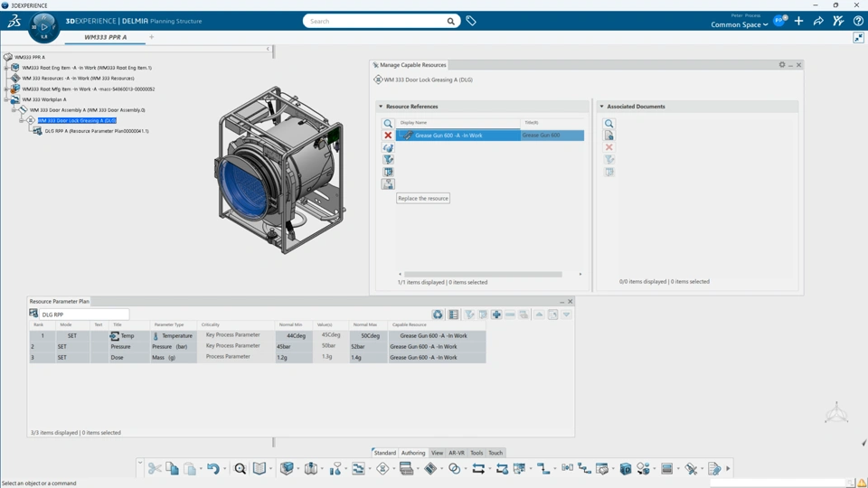Click search icon in Resource References panel
The width and height of the screenshot is (868, 488).
click(388, 124)
